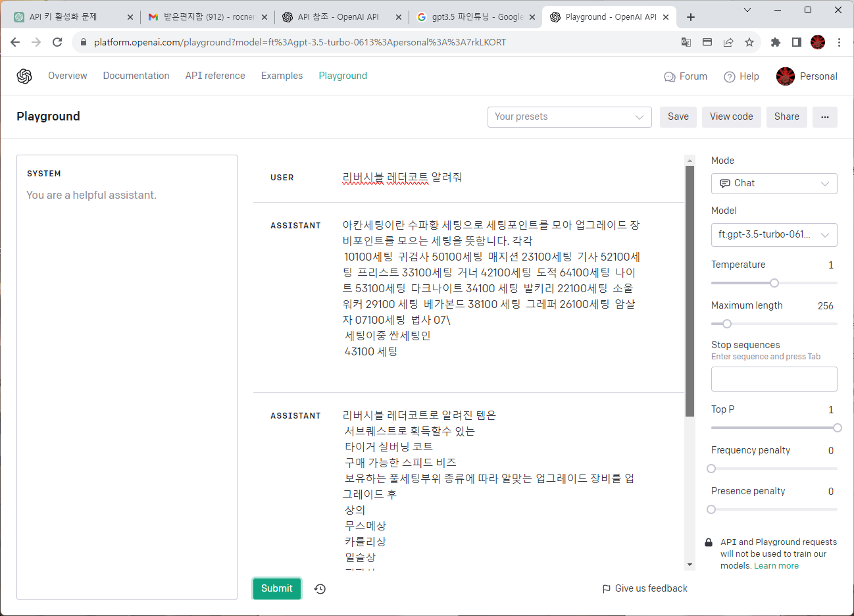The width and height of the screenshot is (854, 616).
Task: Click the Stop sequences input field
Action: point(774,380)
